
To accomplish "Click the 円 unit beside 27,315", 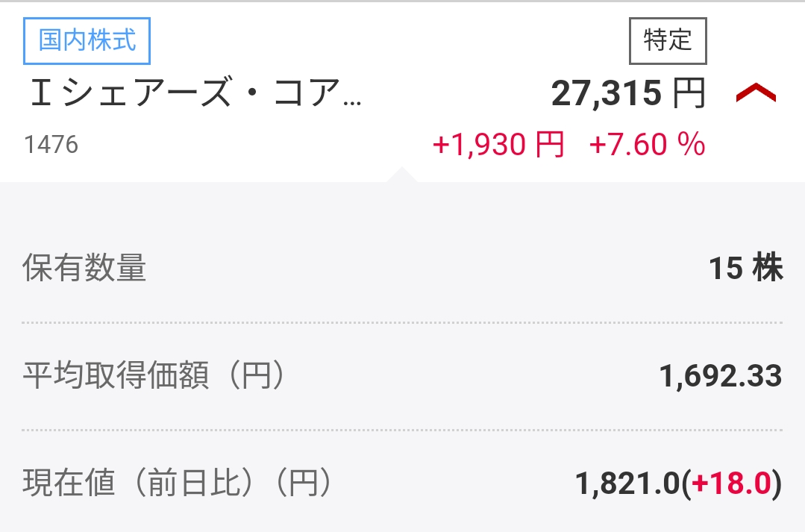I will (689, 93).
